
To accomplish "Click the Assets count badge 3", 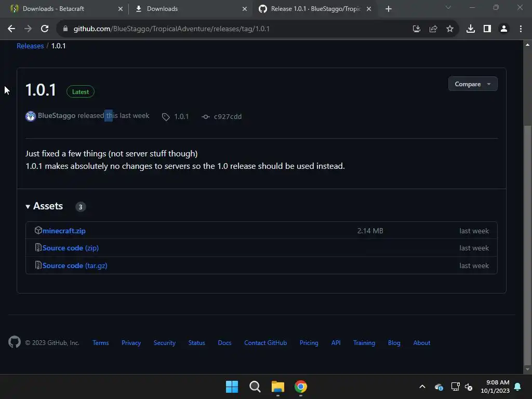I will (x=81, y=207).
